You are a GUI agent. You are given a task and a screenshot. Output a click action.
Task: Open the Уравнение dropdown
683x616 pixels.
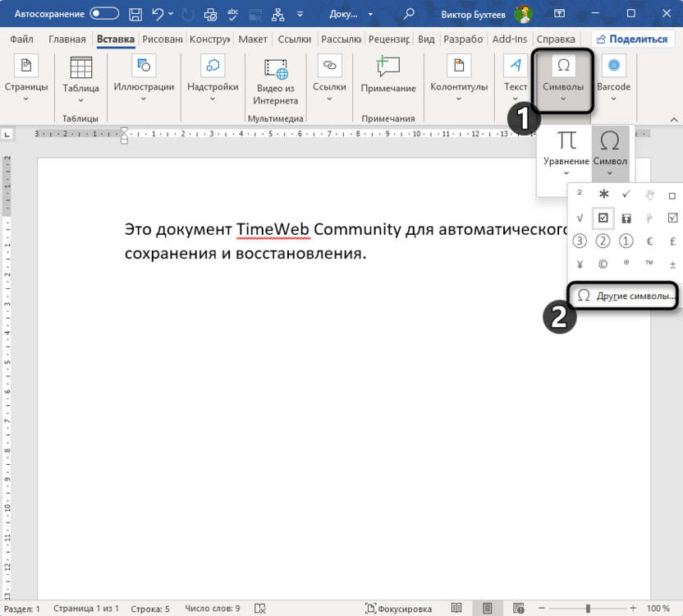pos(566,154)
